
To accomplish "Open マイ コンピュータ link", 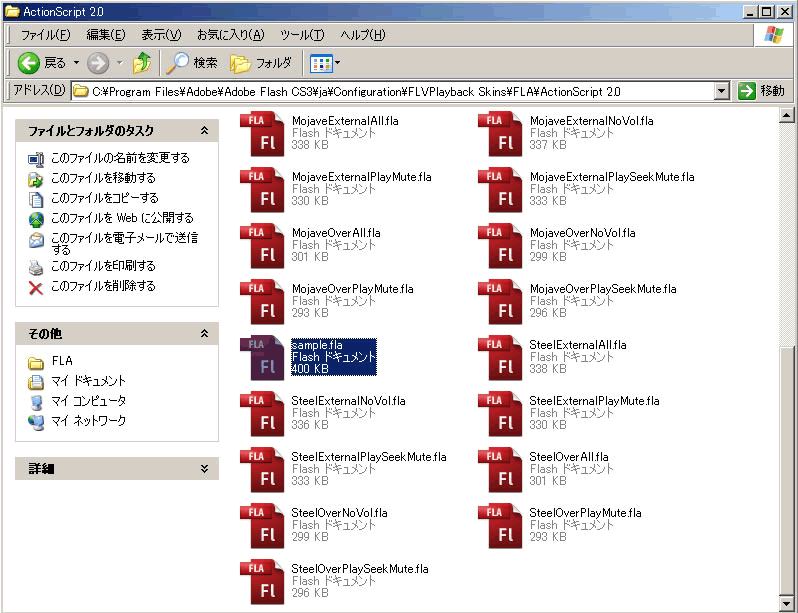I will tap(89, 401).
